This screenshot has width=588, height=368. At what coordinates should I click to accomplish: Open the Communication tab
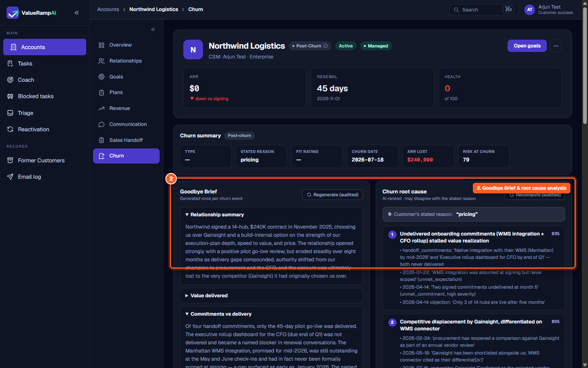126,124
